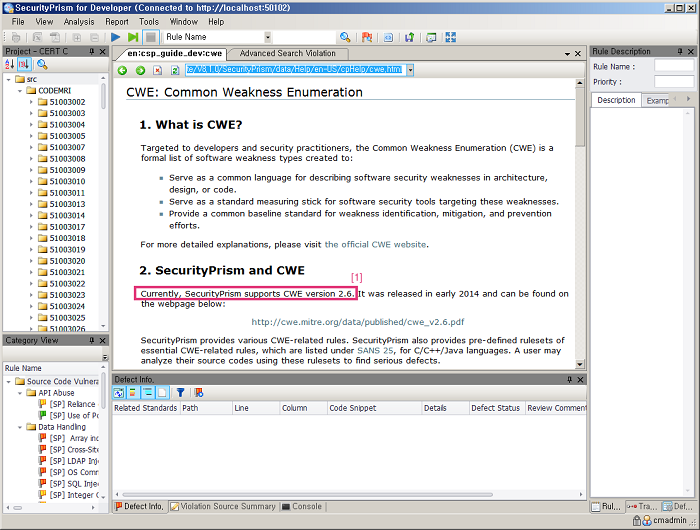Collapse the Data Handling category node

pos(20,427)
